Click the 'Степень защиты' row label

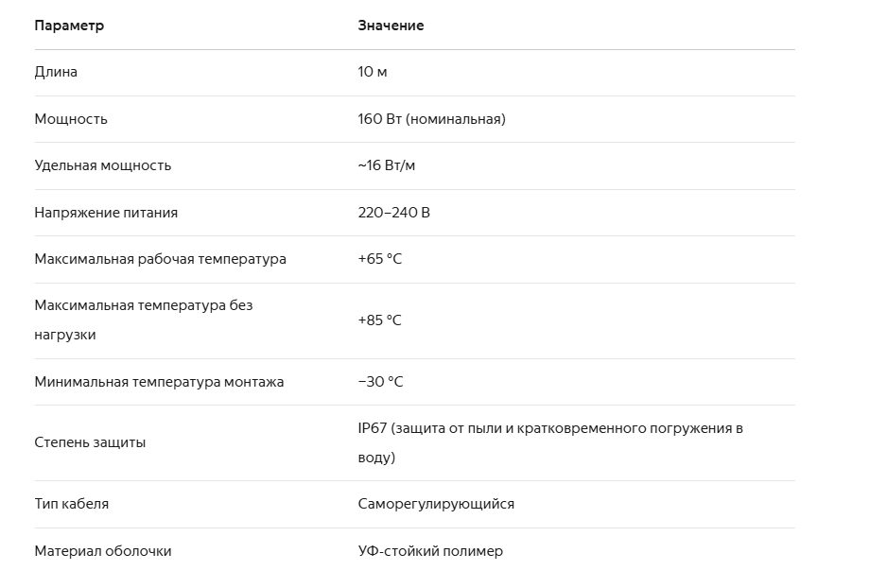(x=90, y=442)
